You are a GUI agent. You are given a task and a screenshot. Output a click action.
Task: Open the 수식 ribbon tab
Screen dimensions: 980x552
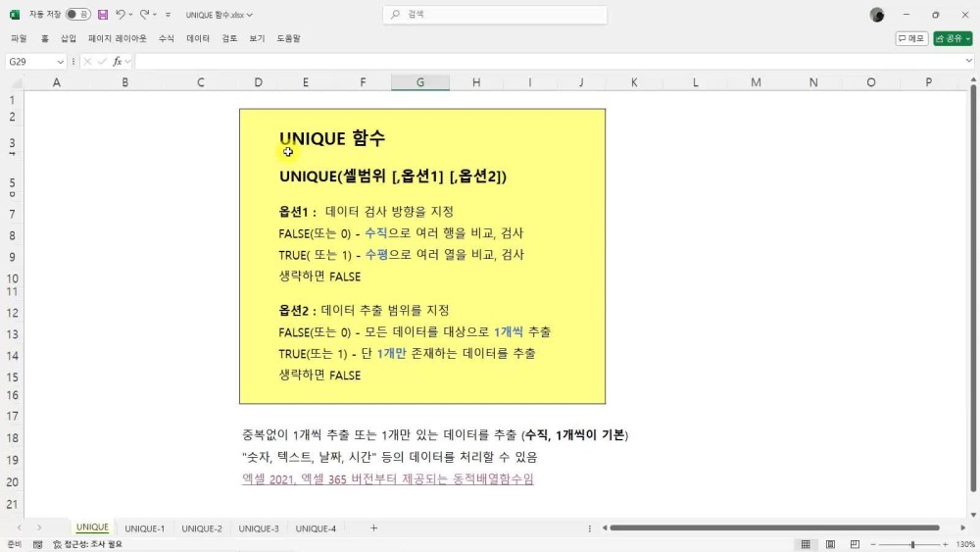coord(167,38)
